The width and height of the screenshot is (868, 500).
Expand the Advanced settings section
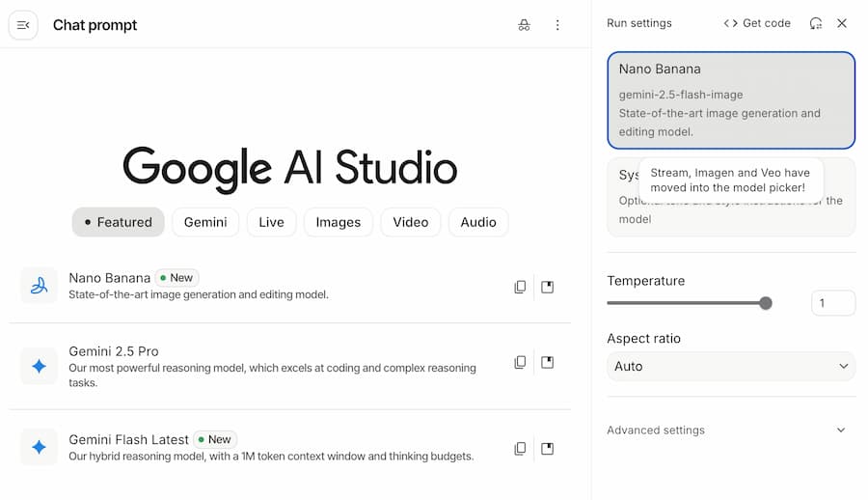pyautogui.click(x=730, y=431)
